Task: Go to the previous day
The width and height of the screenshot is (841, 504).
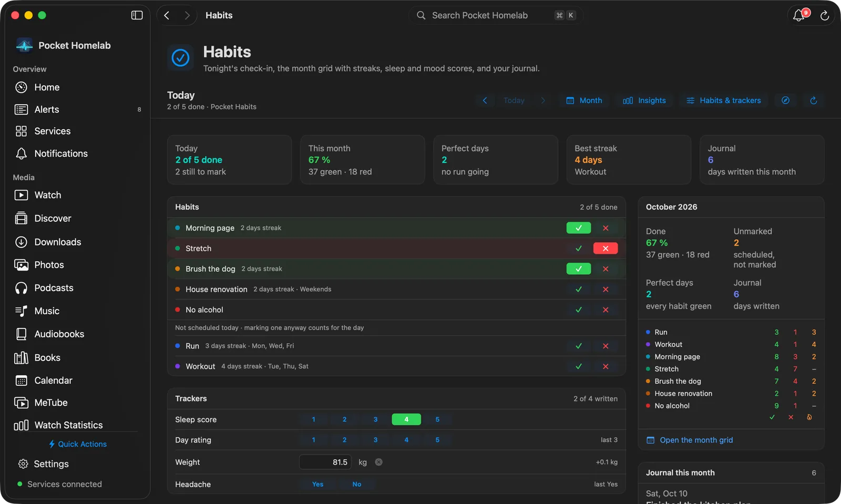Action: click(485, 100)
